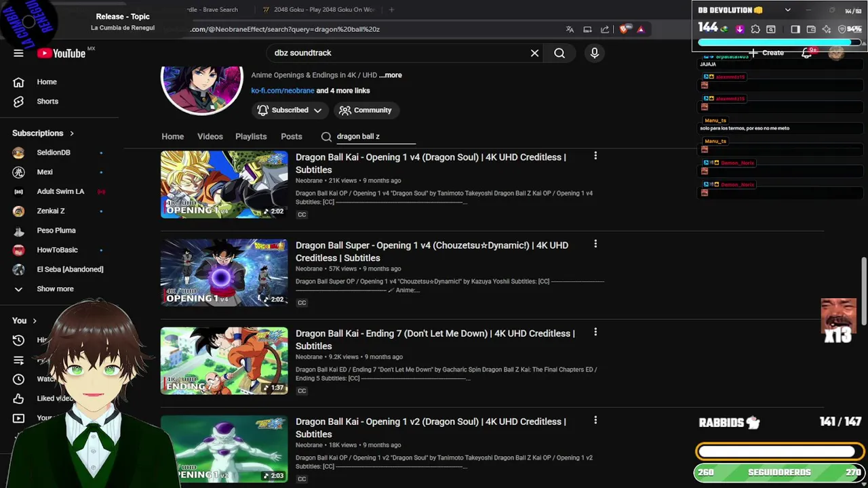Open options menu for Kai Opening 1 v2
Viewport: 868px width, 488px height.
pos(595,420)
